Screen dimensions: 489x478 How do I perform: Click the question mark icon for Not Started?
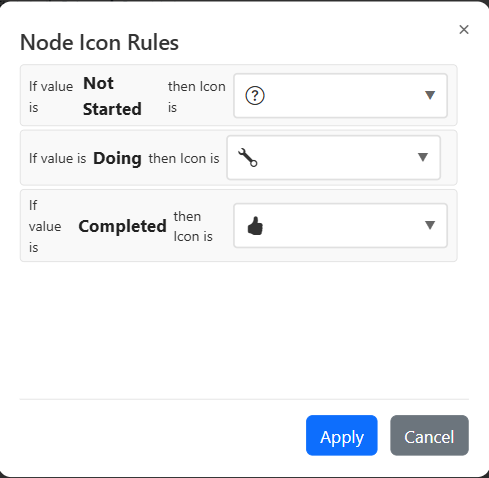pyautogui.click(x=255, y=96)
